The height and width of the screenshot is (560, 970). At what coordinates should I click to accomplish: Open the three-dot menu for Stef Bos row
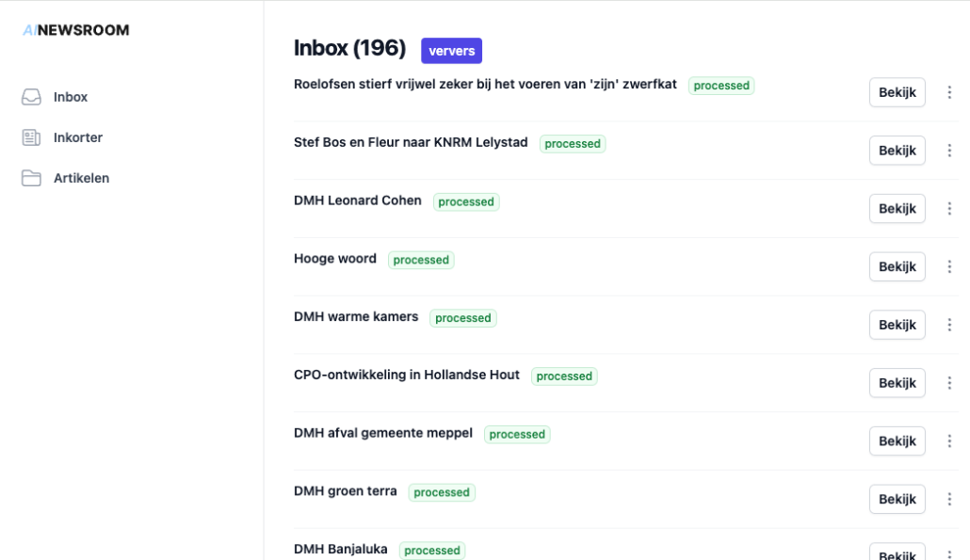coord(949,151)
